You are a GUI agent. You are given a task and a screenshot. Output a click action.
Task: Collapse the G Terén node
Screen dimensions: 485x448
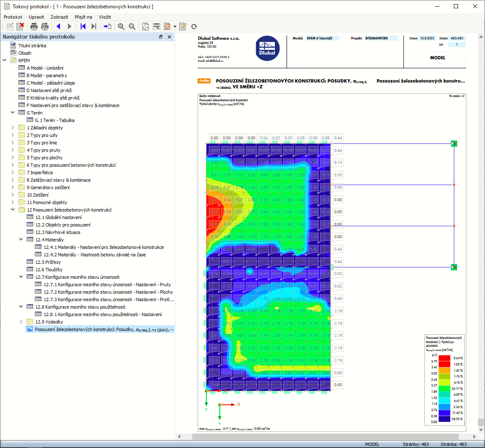[x=13, y=112]
